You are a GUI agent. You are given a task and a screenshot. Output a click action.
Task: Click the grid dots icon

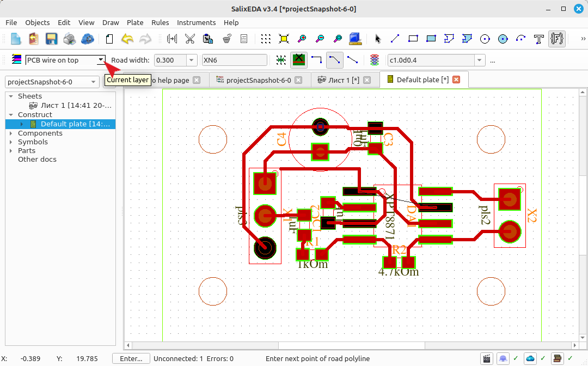[266, 39]
